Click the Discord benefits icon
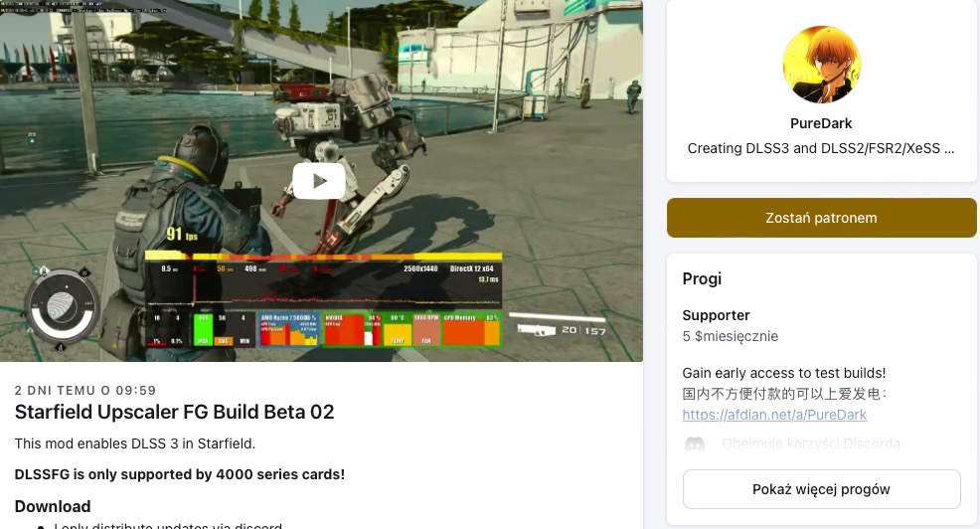The height and width of the screenshot is (529, 980). pyautogui.click(x=695, y=443)
